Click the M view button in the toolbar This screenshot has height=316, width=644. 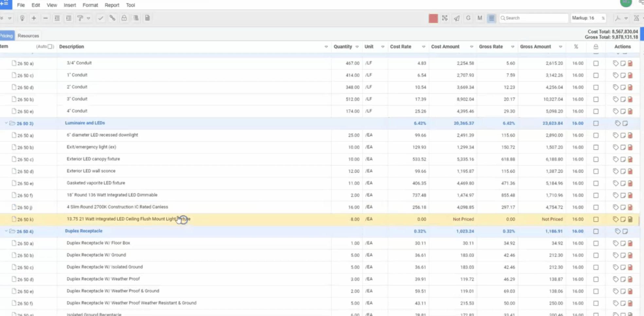coord(479,18)
